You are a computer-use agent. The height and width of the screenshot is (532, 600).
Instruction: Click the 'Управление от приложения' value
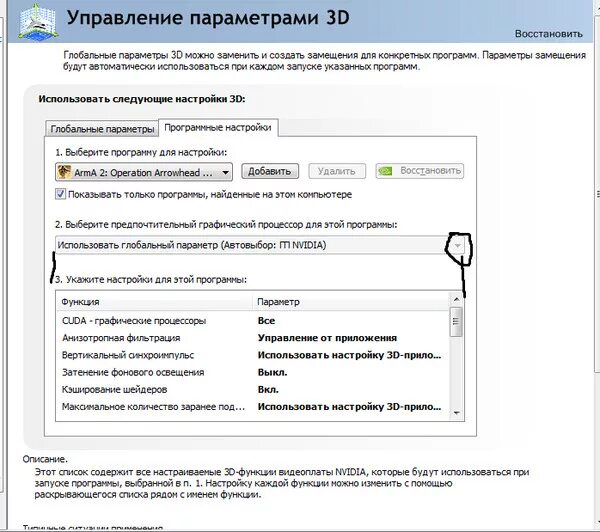pos(327,338)
